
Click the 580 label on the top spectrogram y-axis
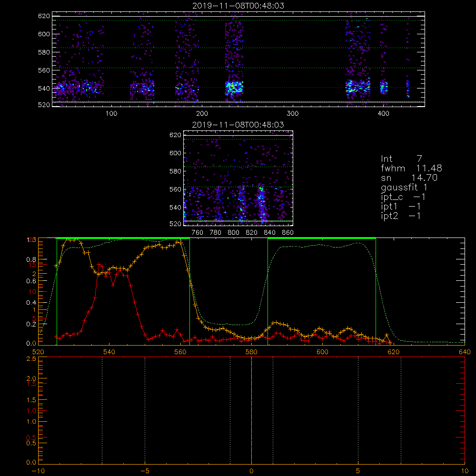44,52
